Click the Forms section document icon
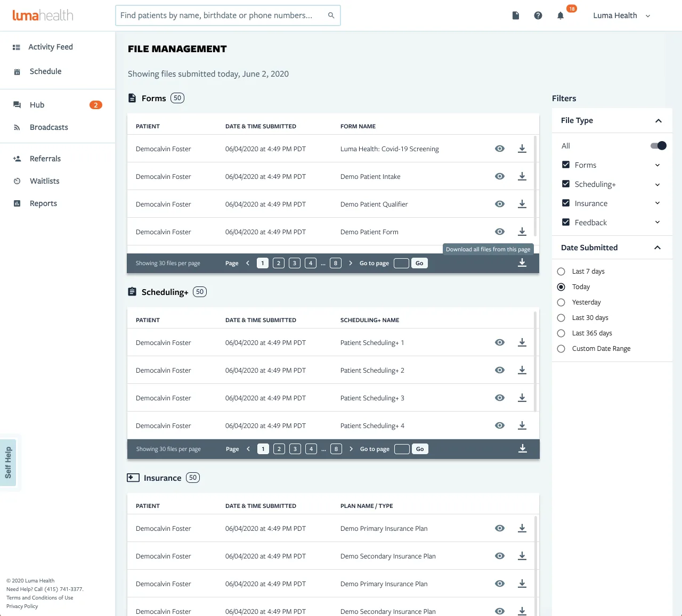This screenshot has height=616, width=682. pos(132,98)
